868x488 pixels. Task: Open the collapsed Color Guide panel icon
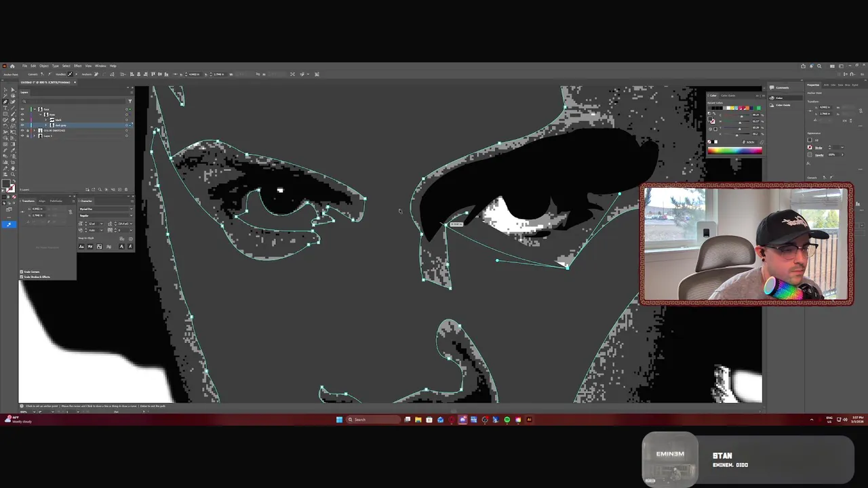click(772, 105)
